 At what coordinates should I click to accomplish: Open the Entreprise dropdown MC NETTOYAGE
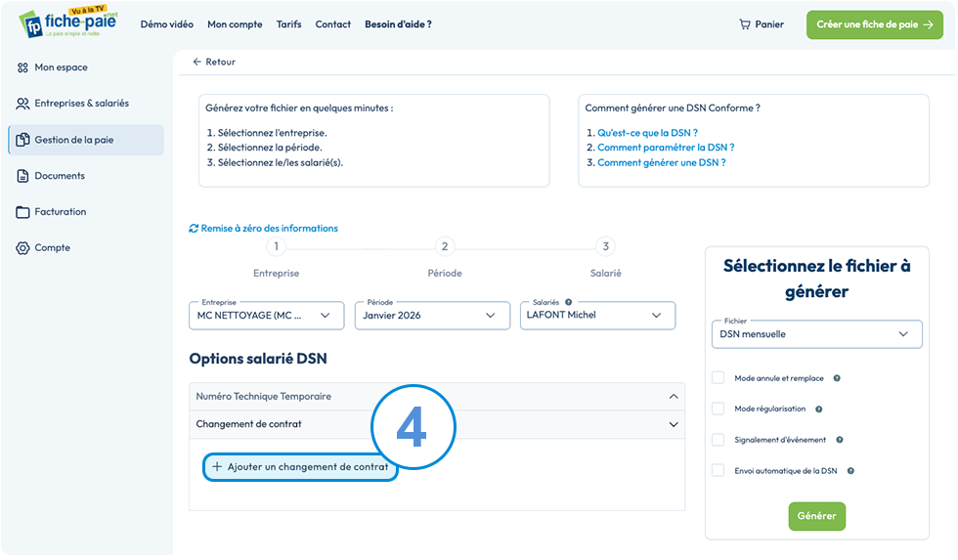point(266,316)
